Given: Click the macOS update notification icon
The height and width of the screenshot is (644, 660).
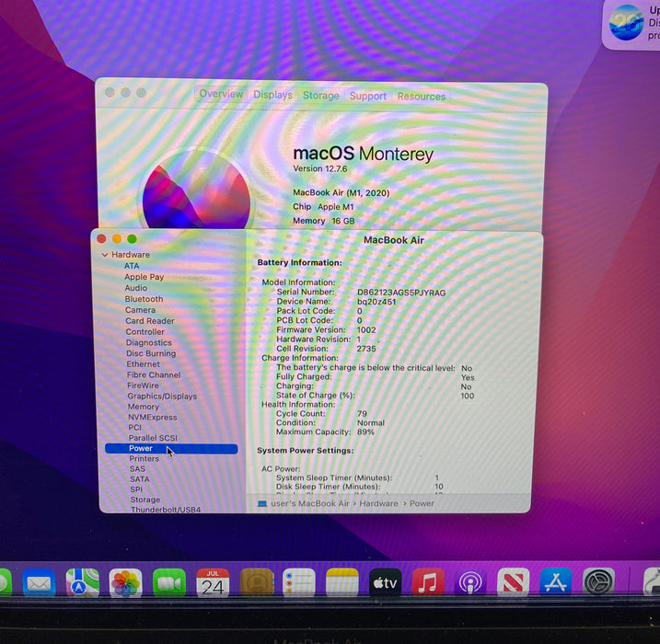Looking at the screenshot, I should 627,22.
